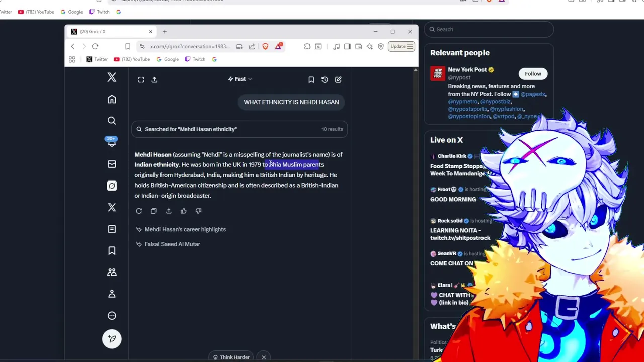
Task: Open Explore search icon in sidebar
Action: coord(112,121)
